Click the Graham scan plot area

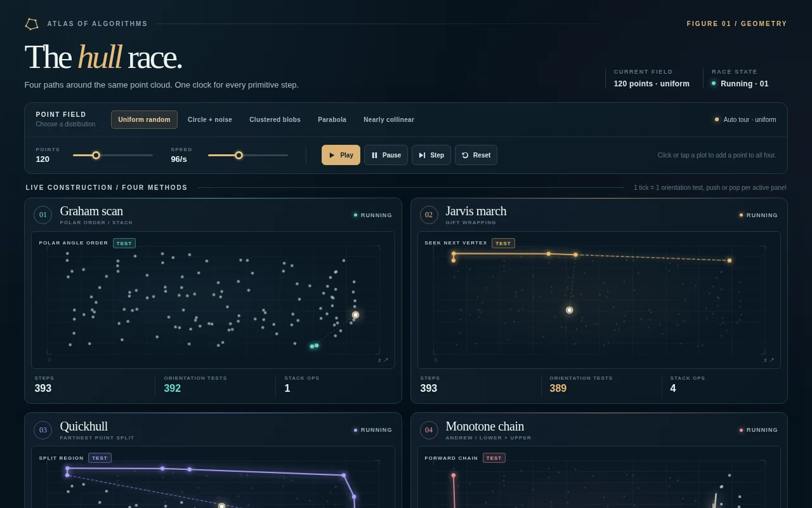(213, 300)
